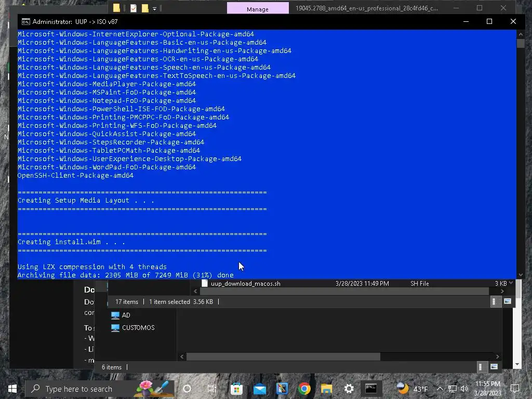Switch to details view in 17 items window
532x399 pixels.
[x=495, y=302]
